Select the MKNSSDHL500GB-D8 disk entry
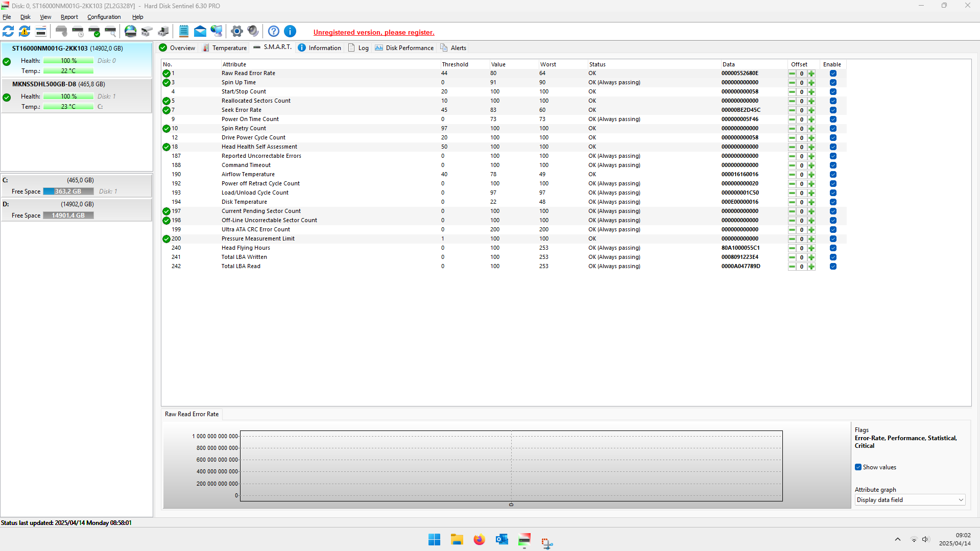This screenshot has height=551, width=980. 77,95
